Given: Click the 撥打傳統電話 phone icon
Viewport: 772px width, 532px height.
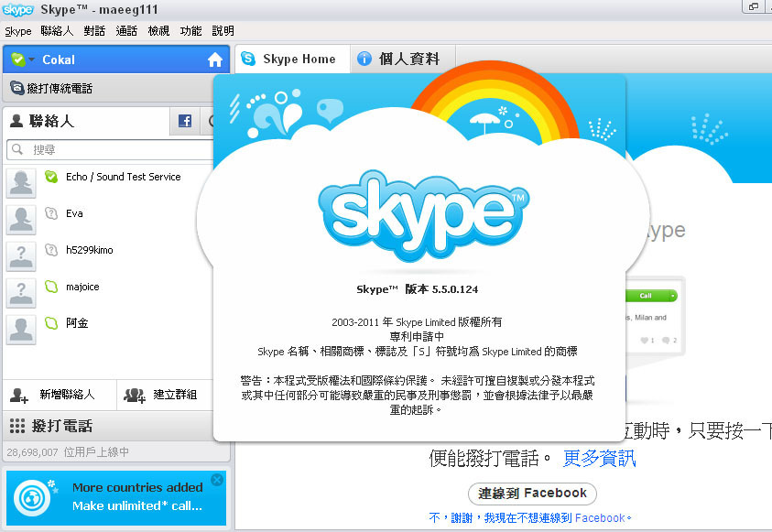Looking at the screenshot, I should [17, 88].
